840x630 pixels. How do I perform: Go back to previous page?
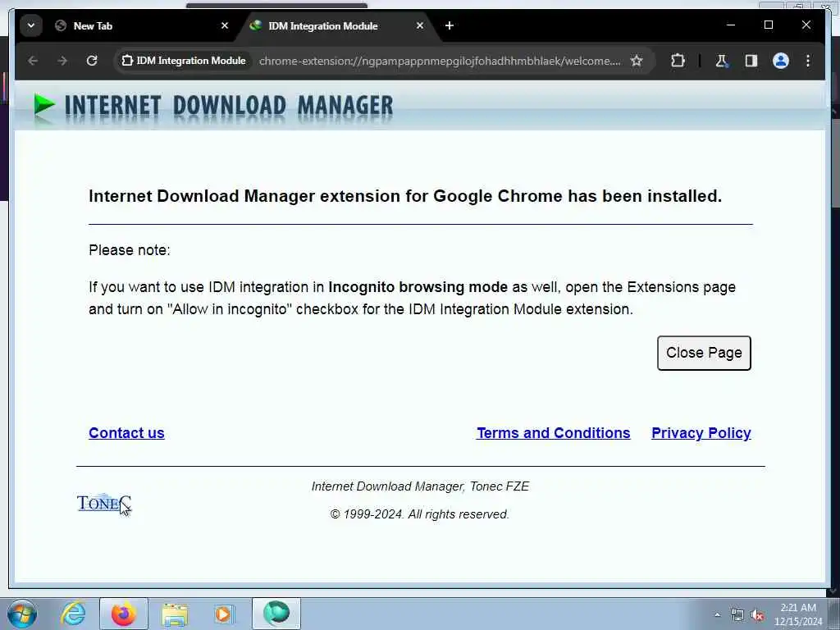click(33, 61)
